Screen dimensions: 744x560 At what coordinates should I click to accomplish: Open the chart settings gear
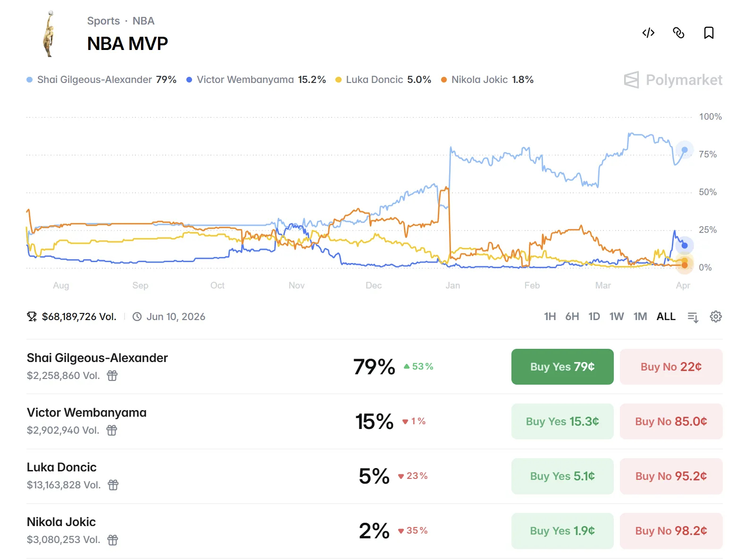click(715, 316)
